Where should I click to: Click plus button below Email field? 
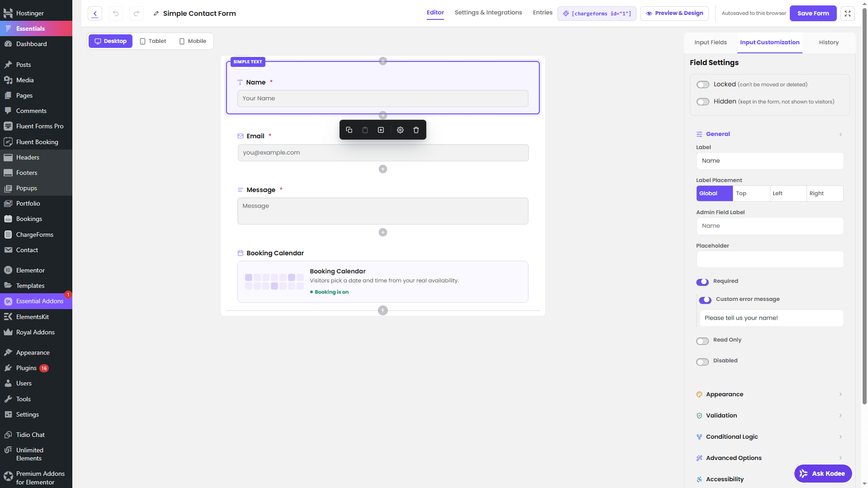point(383,169)
